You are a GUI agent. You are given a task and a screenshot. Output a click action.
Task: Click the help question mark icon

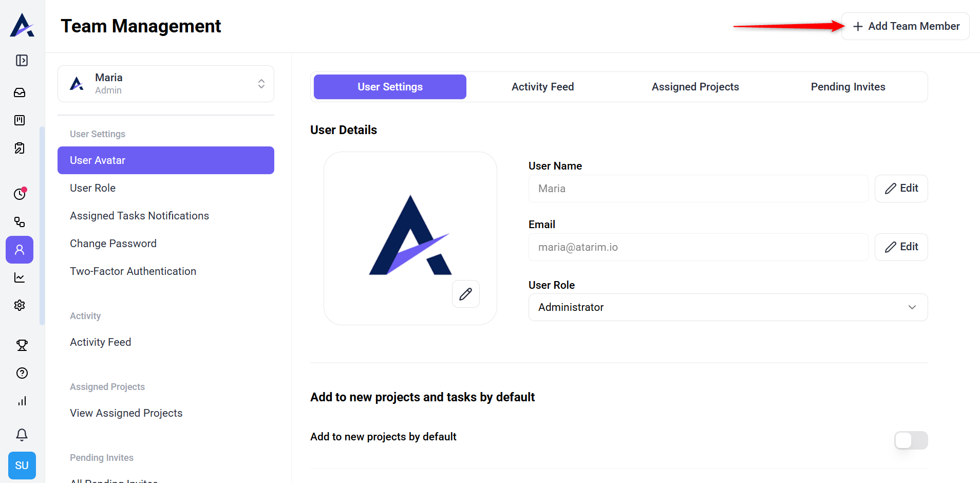[22, 373]
